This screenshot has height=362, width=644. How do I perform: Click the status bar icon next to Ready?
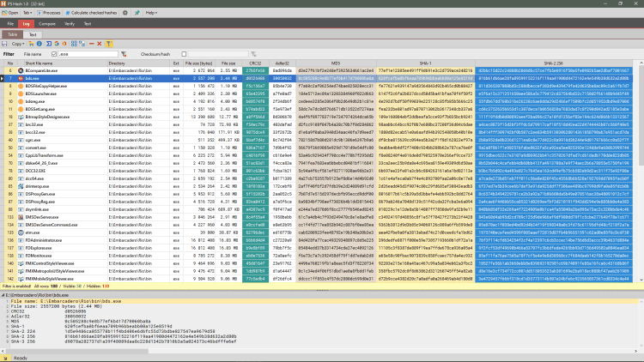pos(5,359)
